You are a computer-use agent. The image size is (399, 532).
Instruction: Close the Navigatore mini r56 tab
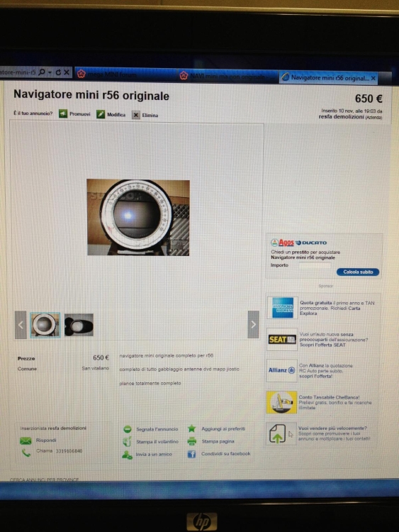click(x=373, y=78)
